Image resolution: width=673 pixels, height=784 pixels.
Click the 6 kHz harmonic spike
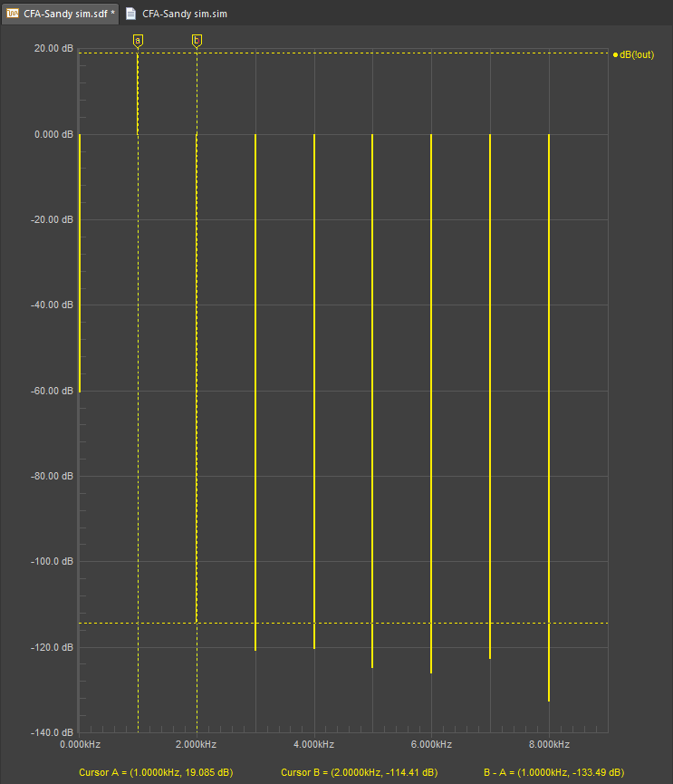tap(431, 404)
